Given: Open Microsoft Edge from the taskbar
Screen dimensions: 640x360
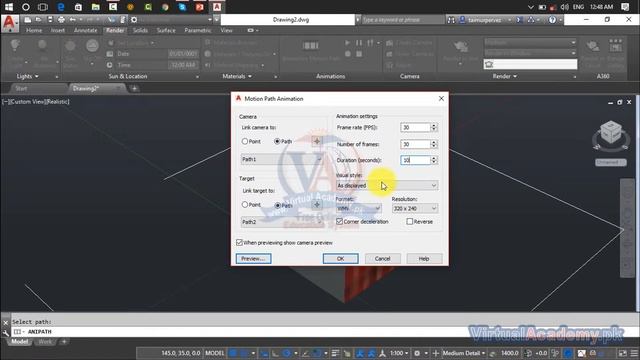Looking at the screenshot, I should (61, 7).
